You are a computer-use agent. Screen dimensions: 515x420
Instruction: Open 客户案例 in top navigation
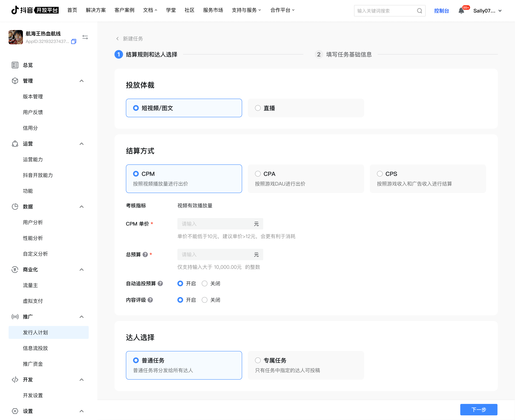[124, 10]
